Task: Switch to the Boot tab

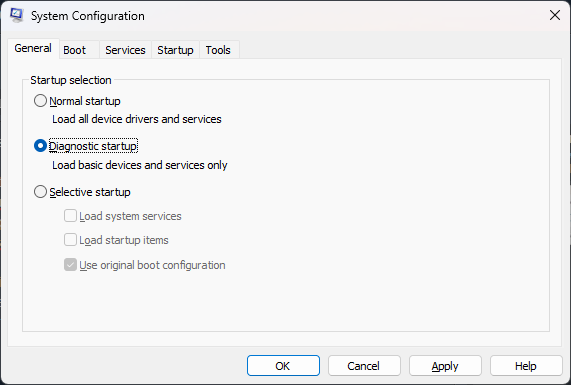Action: tap(75, 50)
